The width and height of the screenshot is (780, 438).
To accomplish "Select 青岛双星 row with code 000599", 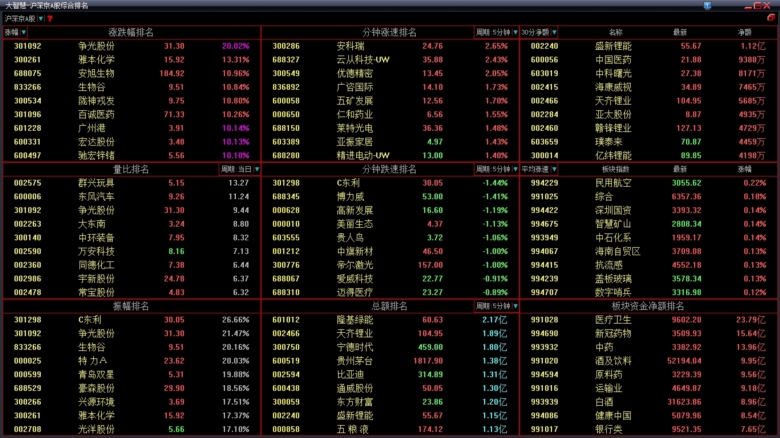I will point(132,374).
